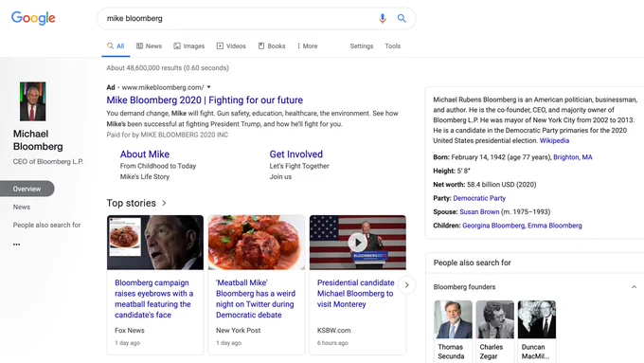
Task: Run the search with the magnifying glass icon
Action: click(x=402, y=19)
